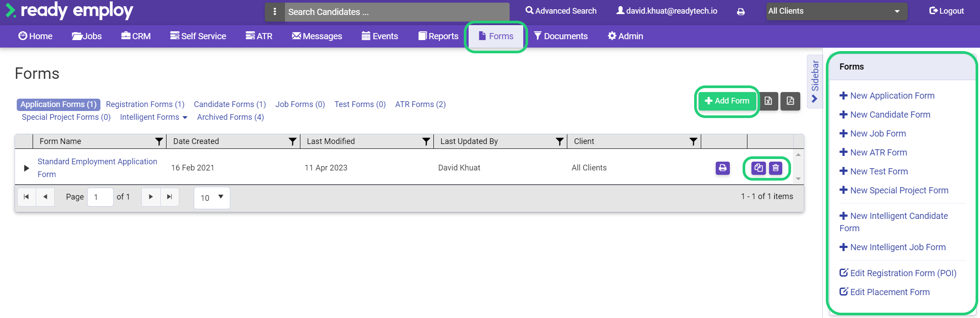Go to the next page

pos(151,197)
